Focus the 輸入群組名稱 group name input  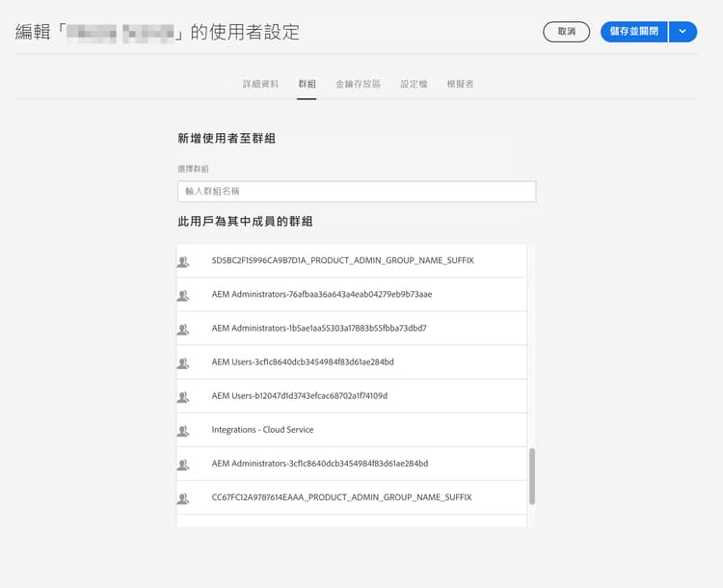357,192
